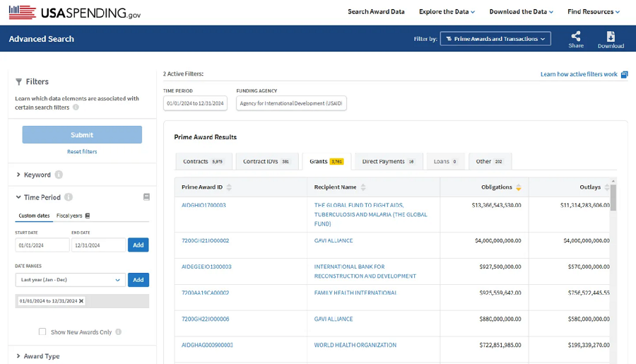Open The Global Fund to Fight AIDS recipient
This screenshot has height=364, width=636.
tap(371, 214)
